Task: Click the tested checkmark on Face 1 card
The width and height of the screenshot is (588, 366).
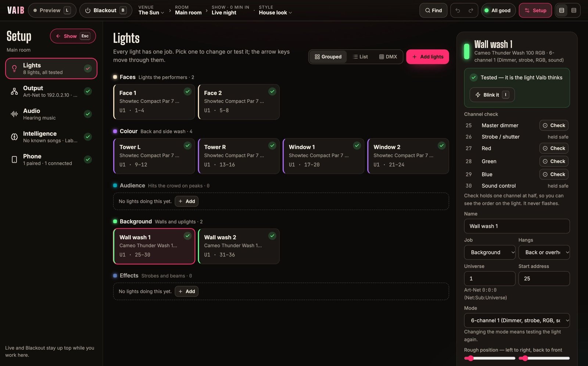Action: [x=187, y=91]
